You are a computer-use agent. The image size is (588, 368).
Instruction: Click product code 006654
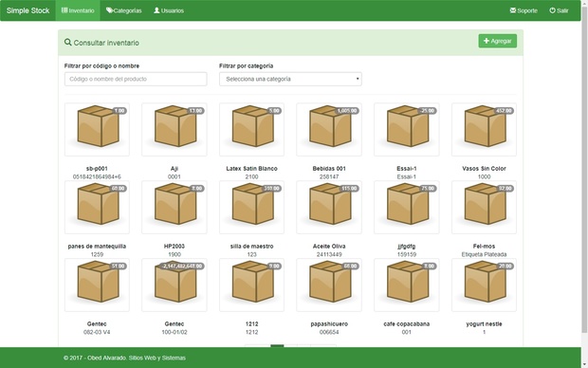(x=329, y=332)
